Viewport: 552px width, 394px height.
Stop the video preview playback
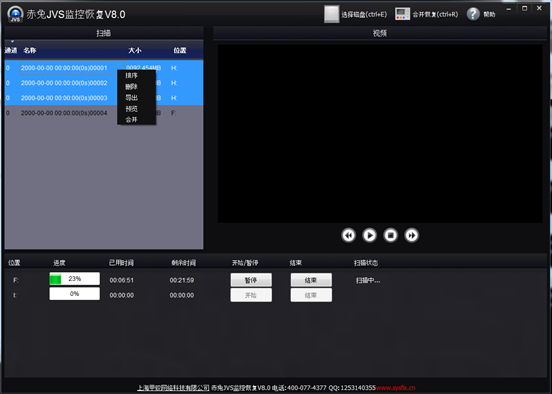[x=390, y=235]
